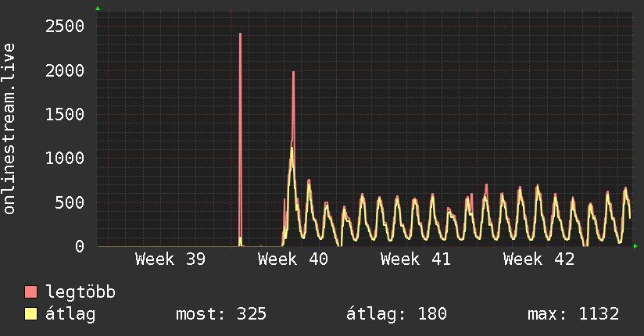Select the legtöbb legend label
The width and height of the screenshot is (644, 336).
coord(80,292)
